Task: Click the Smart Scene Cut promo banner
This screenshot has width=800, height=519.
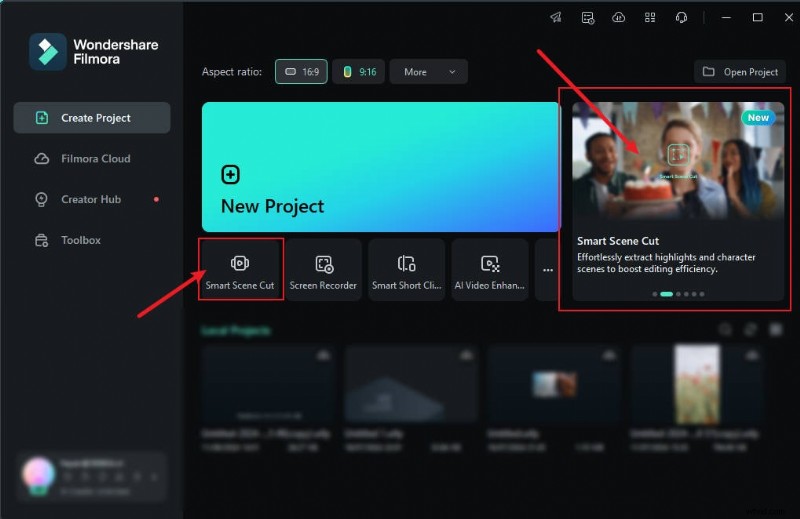Action: point(678,200)
